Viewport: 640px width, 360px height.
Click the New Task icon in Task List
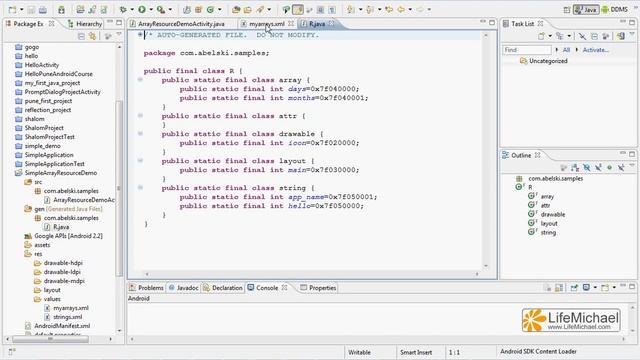click(541, 36)
